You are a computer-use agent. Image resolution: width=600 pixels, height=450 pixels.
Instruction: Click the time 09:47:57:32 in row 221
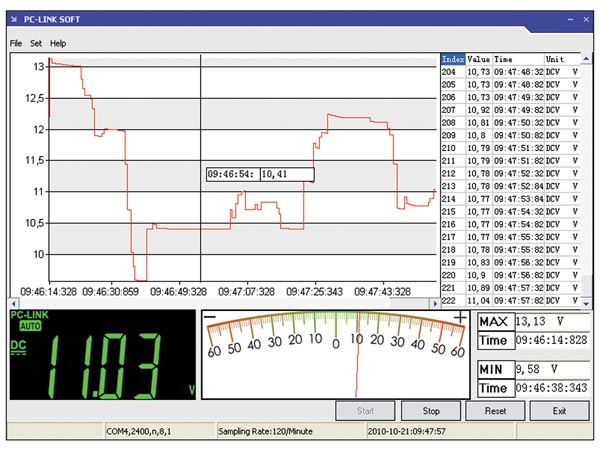518,288
